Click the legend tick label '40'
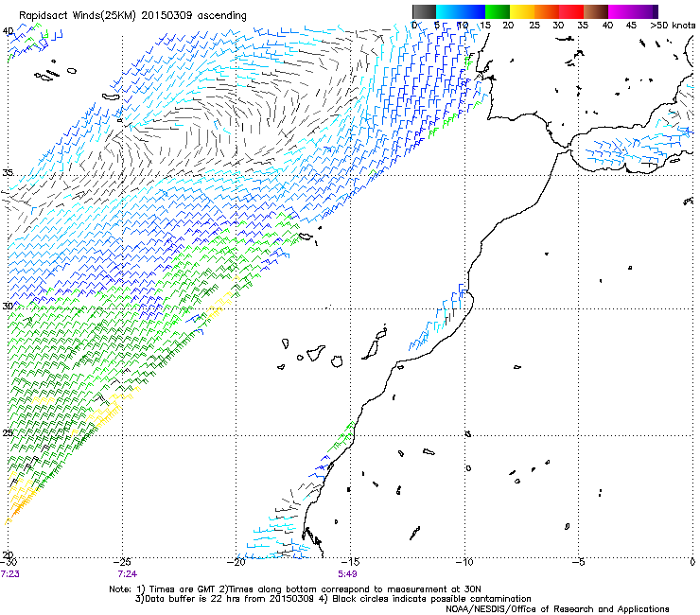This screenshot has width=700, height=615. 607,26
